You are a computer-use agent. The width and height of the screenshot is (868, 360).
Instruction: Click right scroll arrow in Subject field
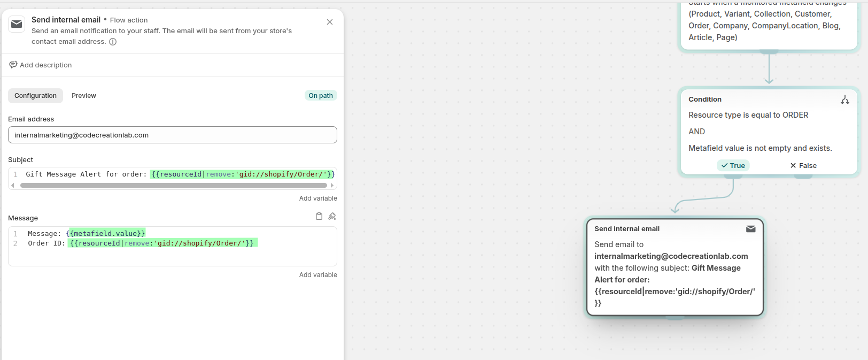pyautogui.click(x=332, y=186)
